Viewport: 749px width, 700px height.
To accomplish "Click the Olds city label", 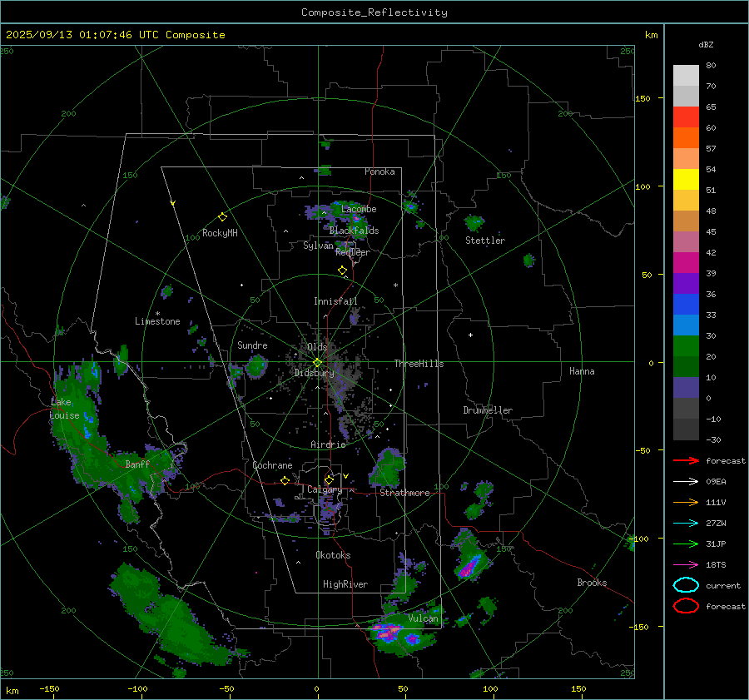I will [317, 347].
